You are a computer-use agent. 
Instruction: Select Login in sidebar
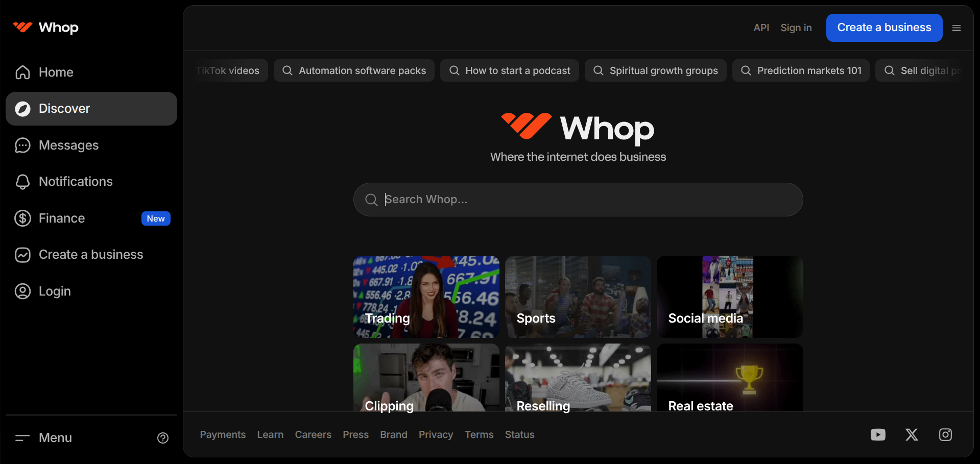pyautogui.click(x=55, y=291)
